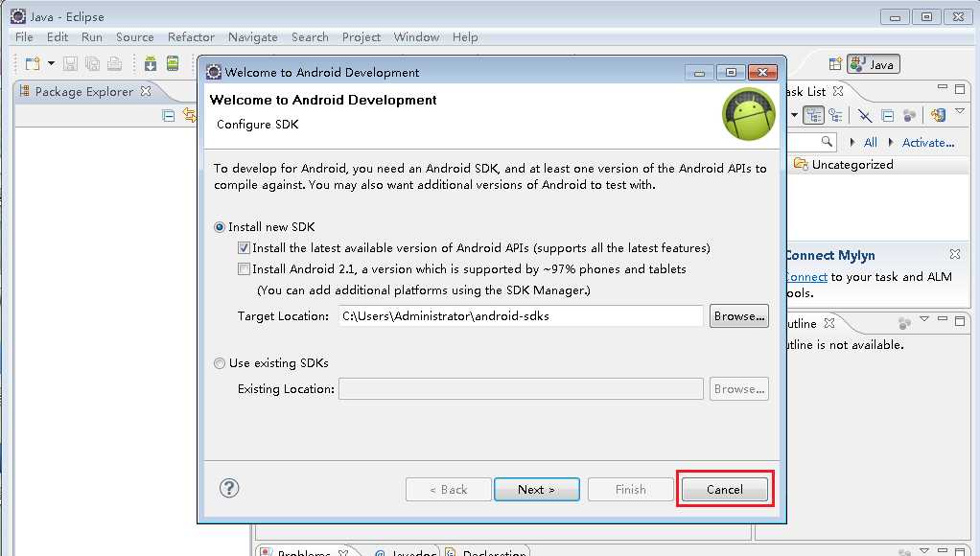Click the Save All toolbar icon
This screenshot has width=980, height=556.
tap(92, 63)
